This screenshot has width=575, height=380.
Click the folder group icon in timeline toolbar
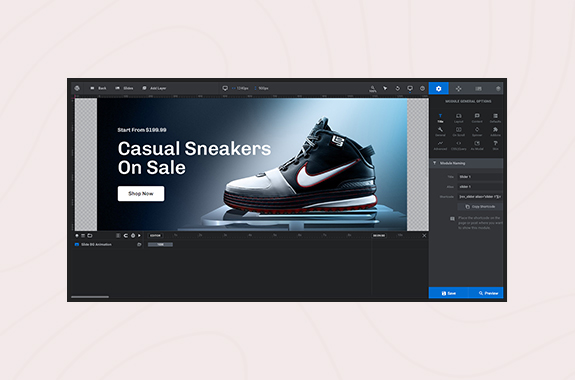click(x=90, y=235)
